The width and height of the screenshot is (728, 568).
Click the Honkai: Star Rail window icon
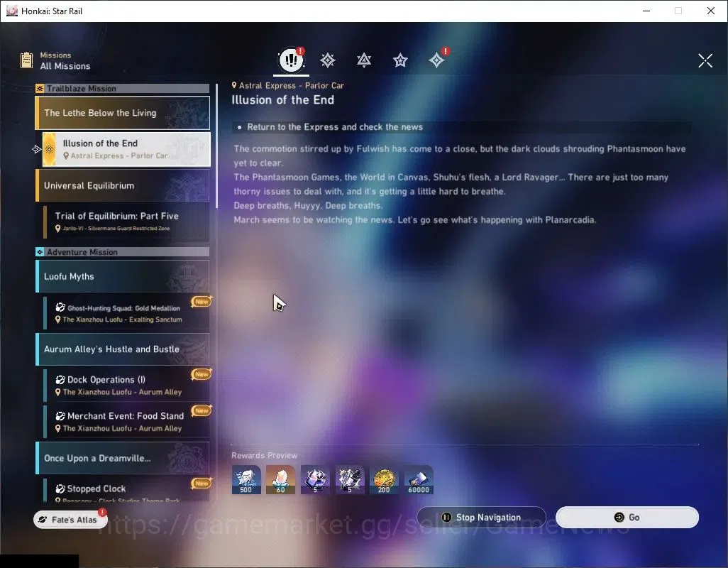pos(11,11)
